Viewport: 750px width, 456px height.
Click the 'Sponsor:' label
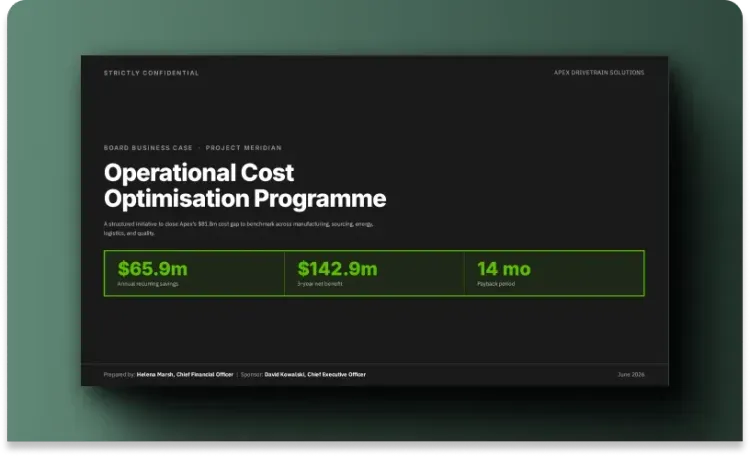[252, 375]
